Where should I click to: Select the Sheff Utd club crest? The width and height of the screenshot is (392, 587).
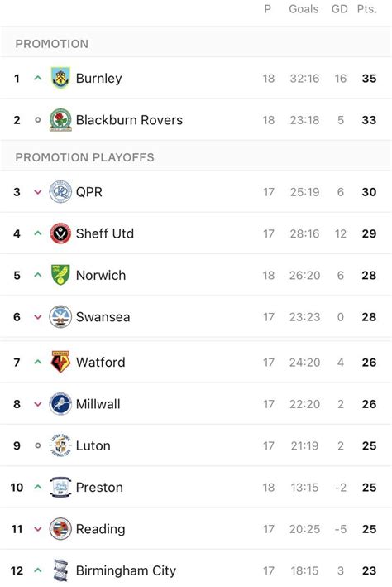[x=60, y=233]
